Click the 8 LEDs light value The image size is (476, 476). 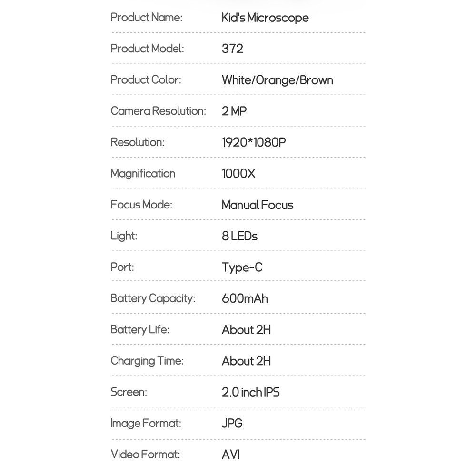coord(239,236)
